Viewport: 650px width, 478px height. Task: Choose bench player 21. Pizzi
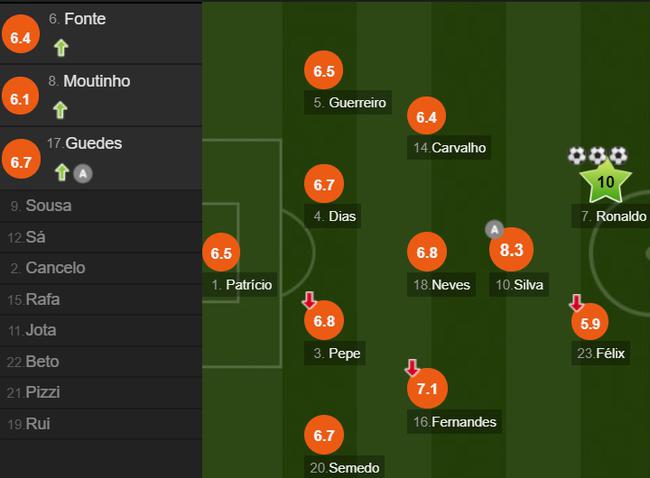pyautogui.click(x=101, y=393)
